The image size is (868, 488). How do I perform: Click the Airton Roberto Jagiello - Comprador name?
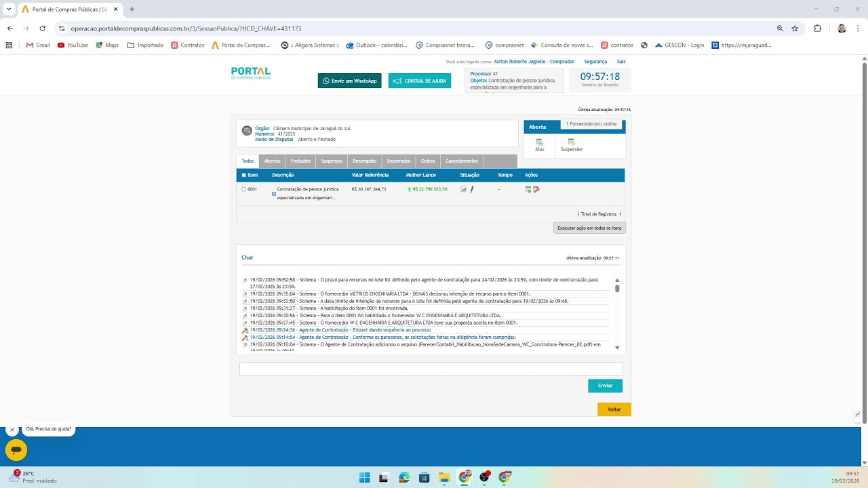[x=534, y=62]
